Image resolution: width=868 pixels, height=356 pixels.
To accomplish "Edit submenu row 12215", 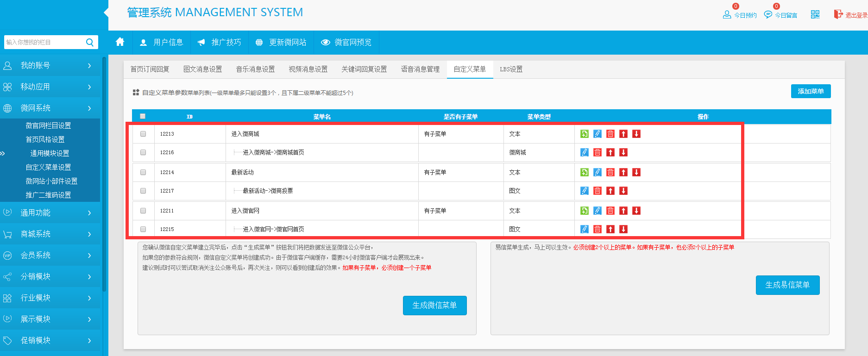I will (x=585, y=229).
